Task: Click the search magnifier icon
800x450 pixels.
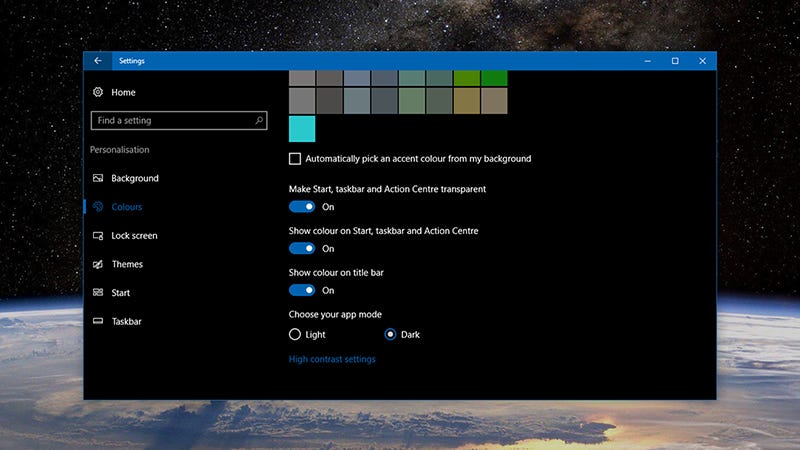Action: click(259, 120)
